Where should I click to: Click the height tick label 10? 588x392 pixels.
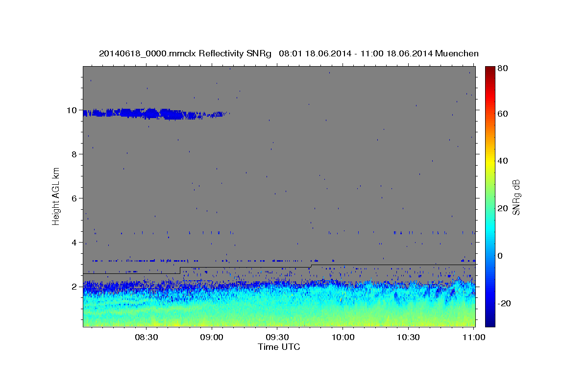[71, 110]
